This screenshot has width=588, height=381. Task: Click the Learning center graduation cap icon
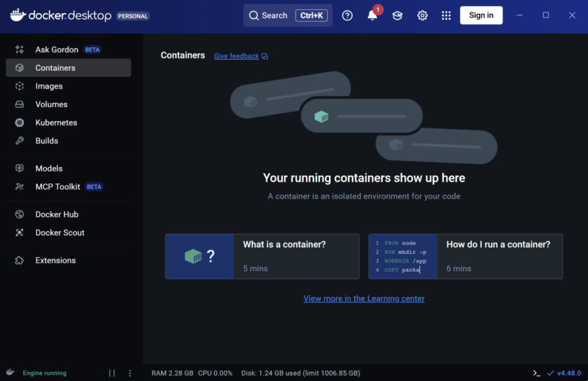397,16
